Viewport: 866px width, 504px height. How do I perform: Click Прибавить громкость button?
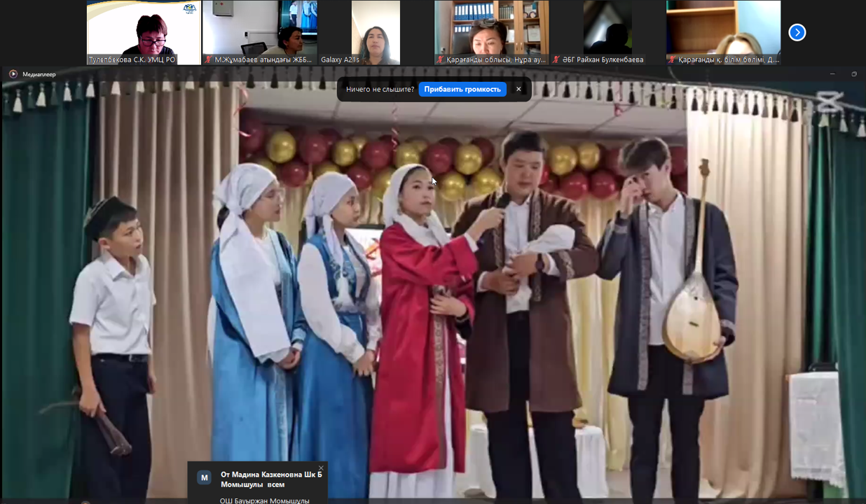tap(462, 89)
